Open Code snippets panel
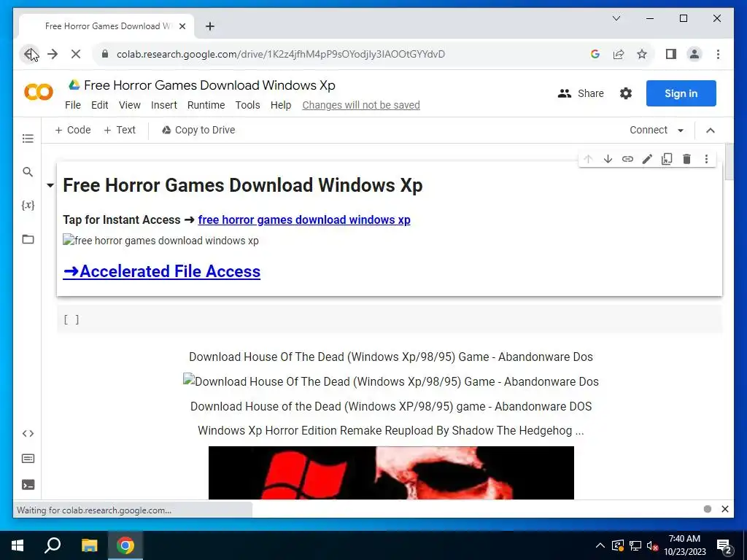The image size is (747, 560). (28, 433)
